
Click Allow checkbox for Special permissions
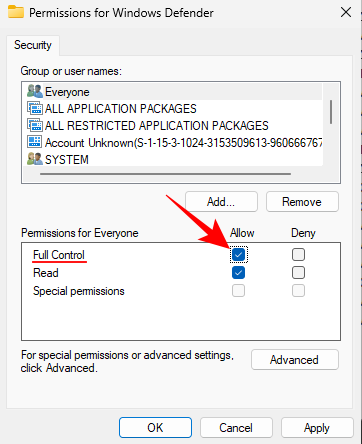(x=238, y=291)
